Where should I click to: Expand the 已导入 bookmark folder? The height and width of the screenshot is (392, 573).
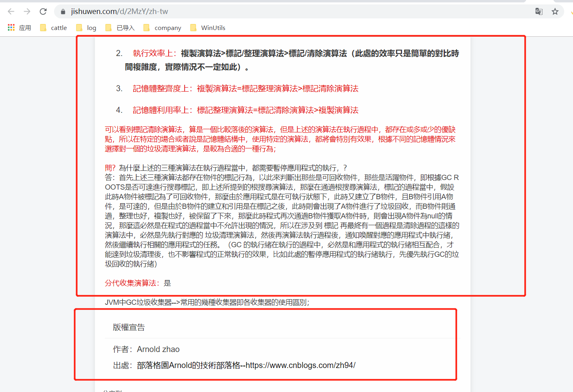tap(120, 28)
